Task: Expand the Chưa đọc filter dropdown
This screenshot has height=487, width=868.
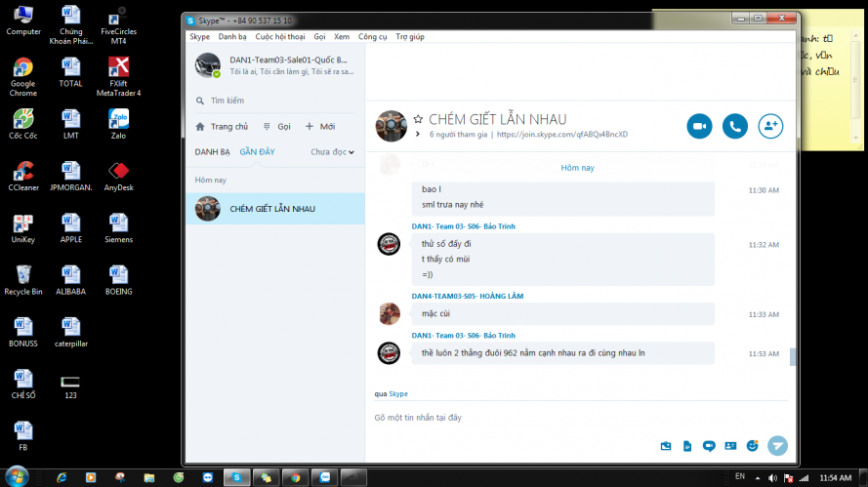Action: point(332,151)
